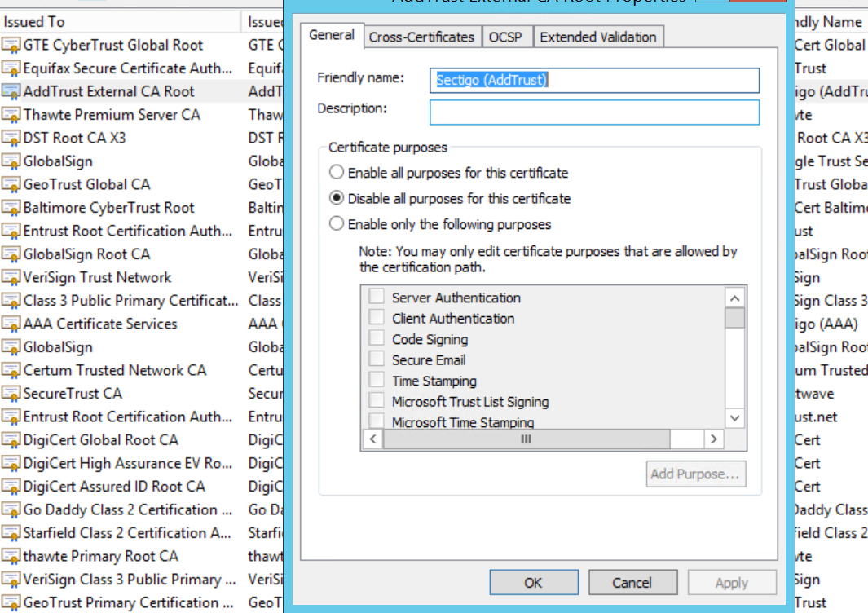Open the General tab

(332, 35)
